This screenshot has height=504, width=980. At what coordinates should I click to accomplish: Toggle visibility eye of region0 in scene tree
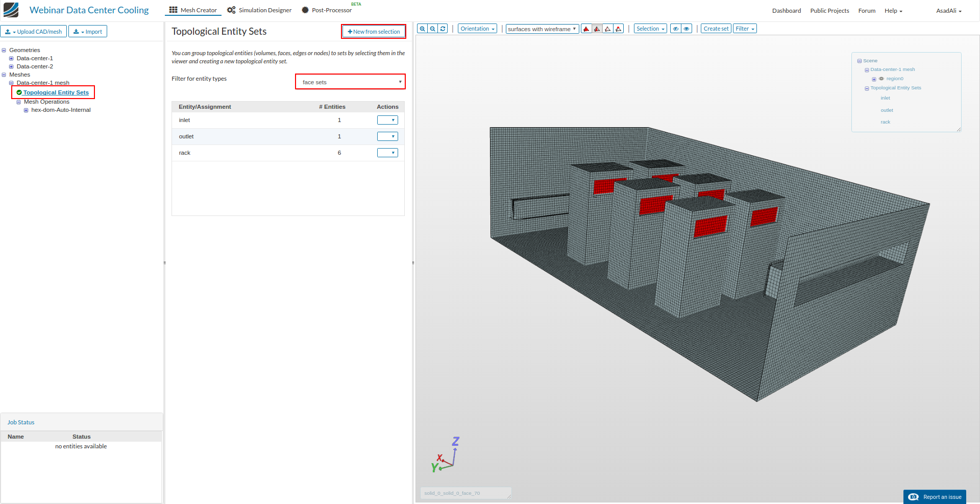click(x=881, y=79)
